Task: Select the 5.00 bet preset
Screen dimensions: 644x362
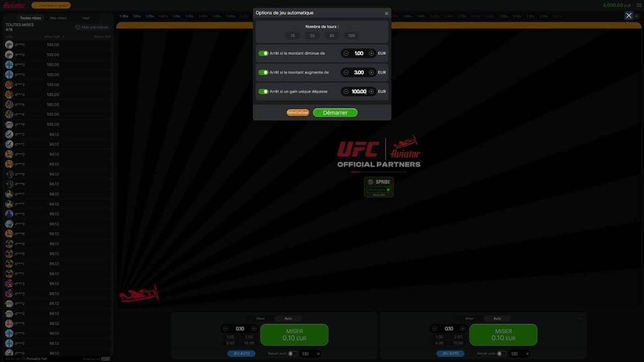Action: pyautogui.click(x=226, y=341)
